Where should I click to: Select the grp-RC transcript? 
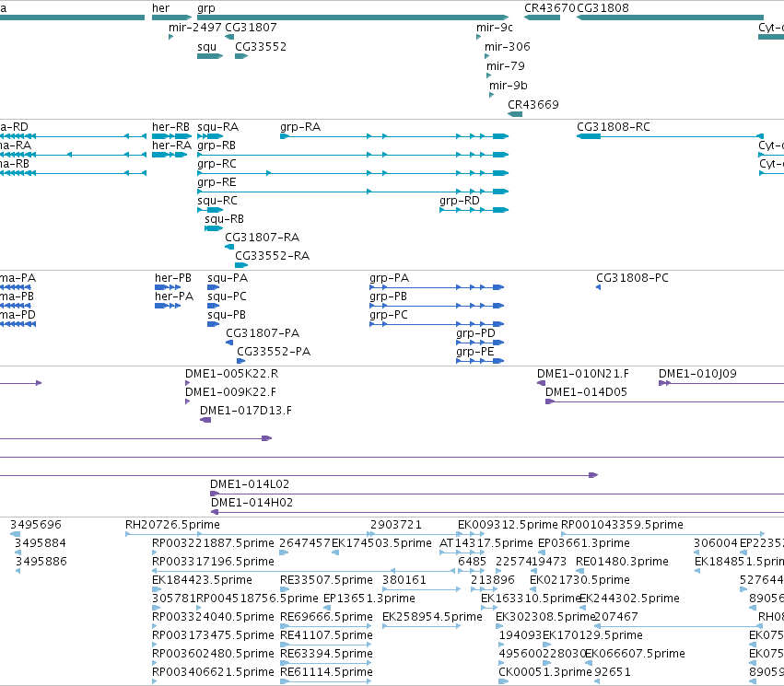click(353, 173)
